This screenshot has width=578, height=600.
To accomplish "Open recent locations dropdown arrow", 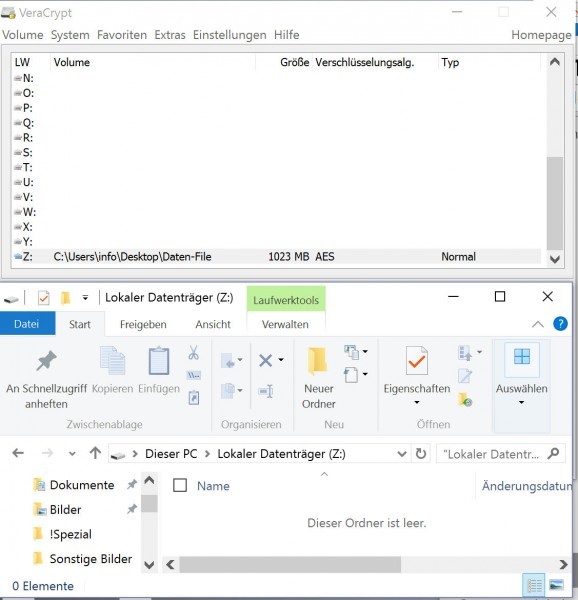I will [72, 454].
